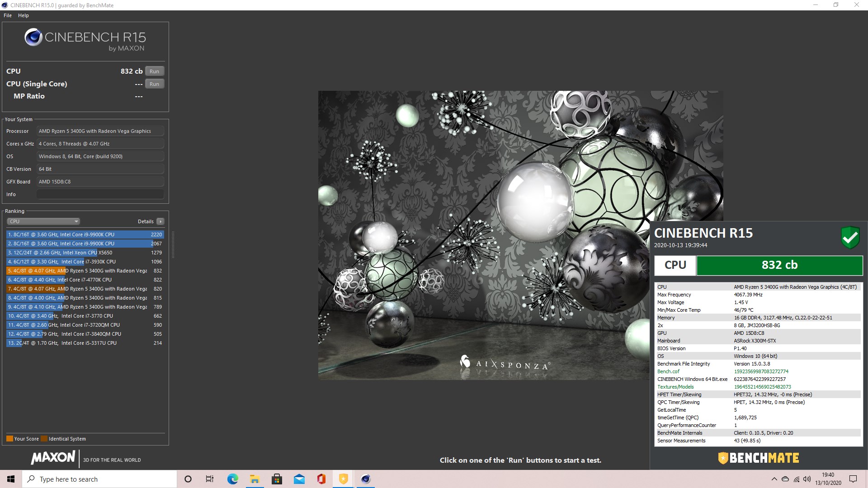
Task: Select the Ryzen 5 3400G 789 ranking row
Action: 85,307
